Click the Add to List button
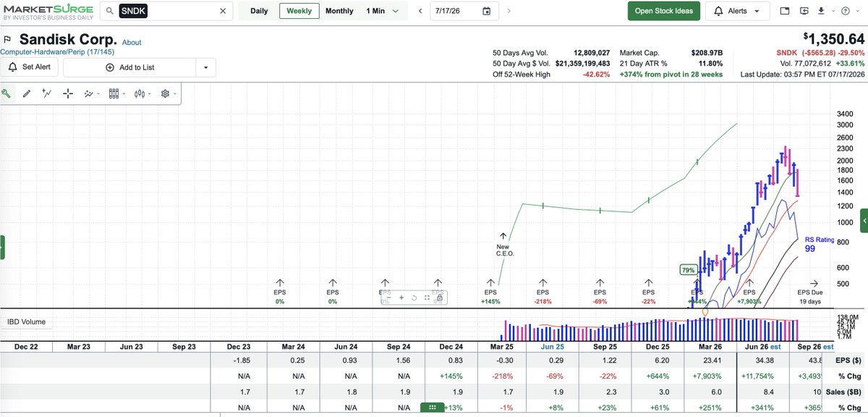 click(x=129, y=67)
